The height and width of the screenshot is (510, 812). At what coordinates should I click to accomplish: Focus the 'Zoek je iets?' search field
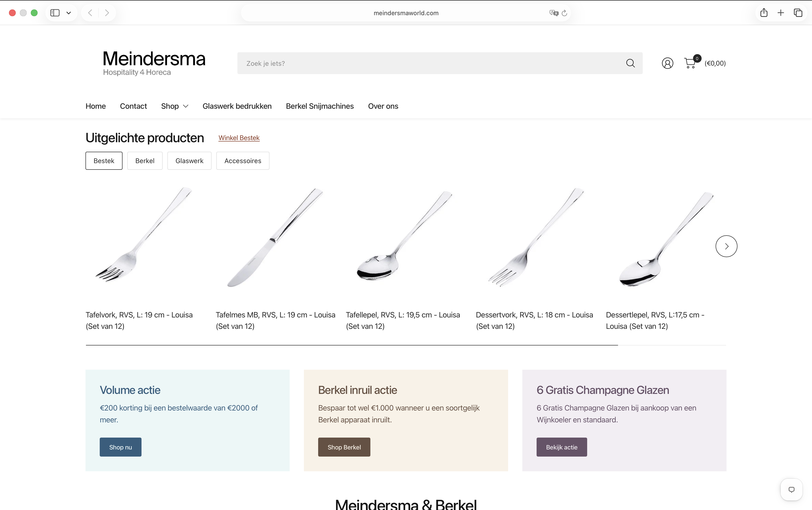tap(440, 63)
